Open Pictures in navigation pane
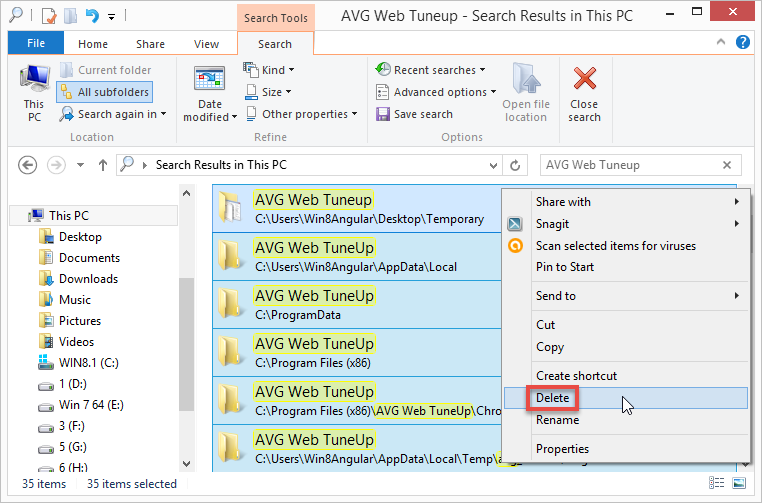Screen dimensions: 762x503 click(70, 321)
